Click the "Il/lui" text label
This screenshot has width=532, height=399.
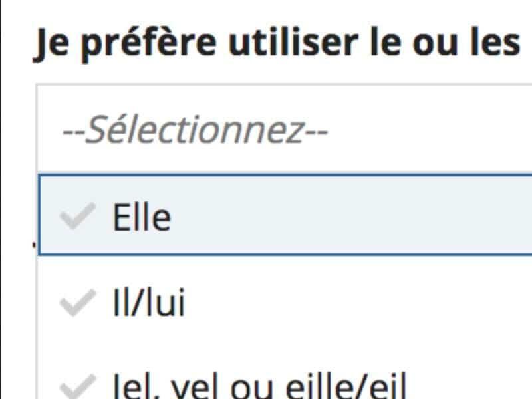pyautogui.click(x=149, y=304)
